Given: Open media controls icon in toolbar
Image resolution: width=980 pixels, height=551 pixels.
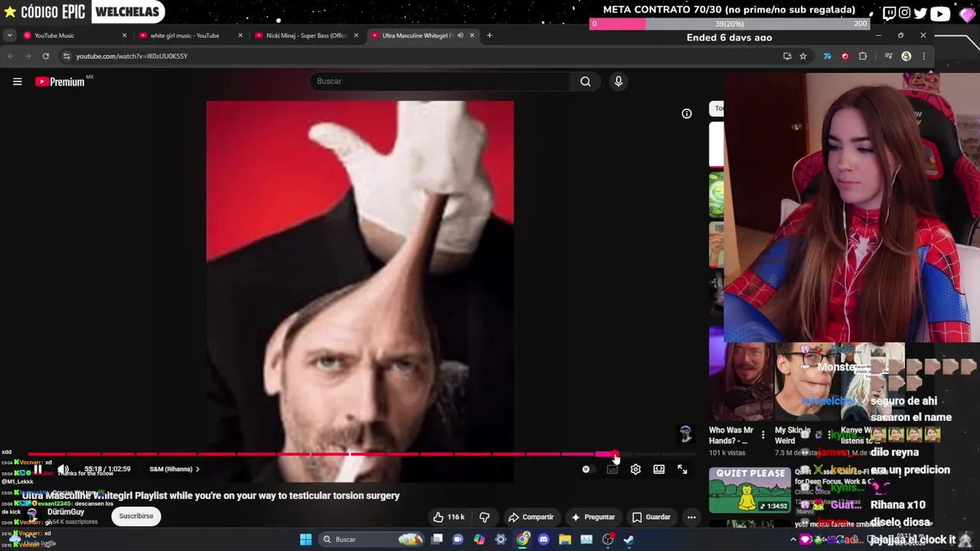Looking at the screenshot, I should tap(888, 56).
